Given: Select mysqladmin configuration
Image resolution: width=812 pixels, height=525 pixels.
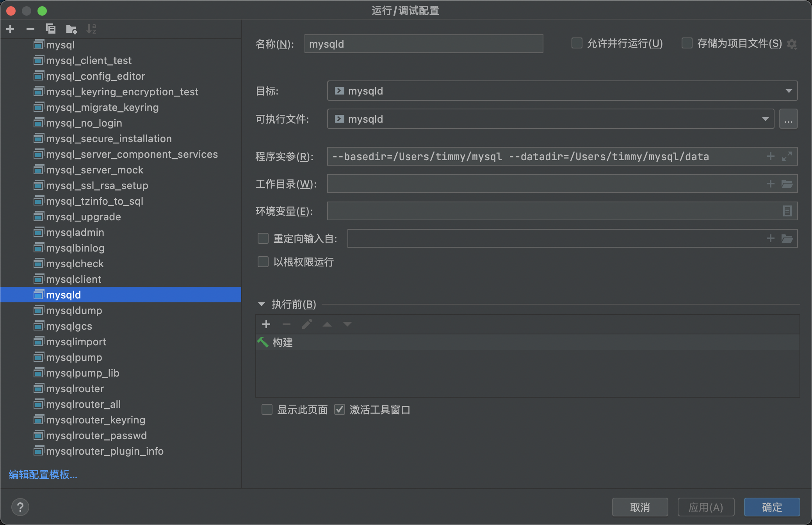Looking at the screenshot, I should click(x=121, y=232).
